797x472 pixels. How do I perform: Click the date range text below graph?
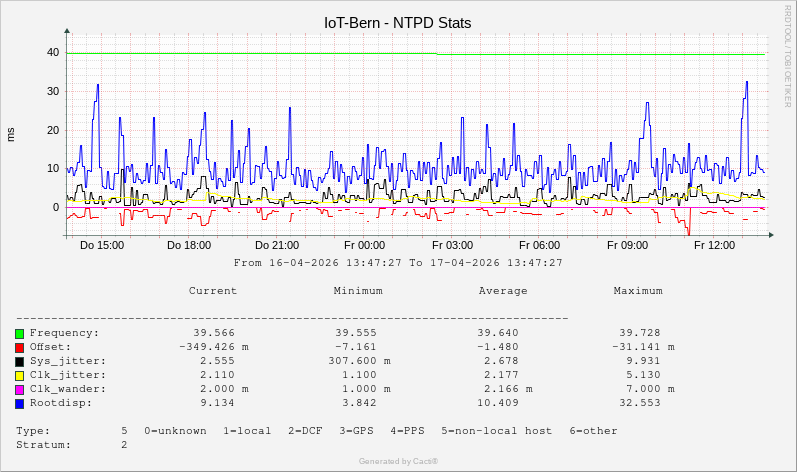click(x=397, y=263)
